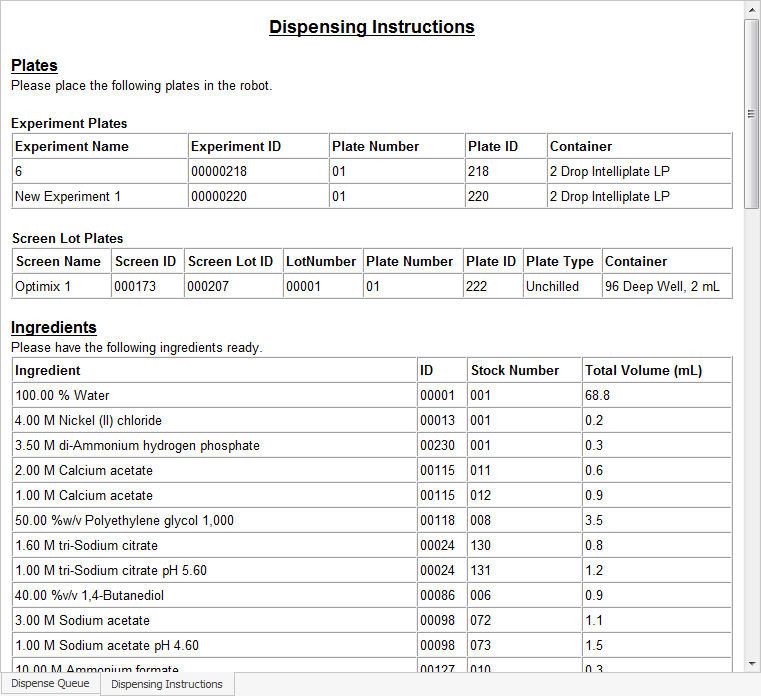Switch to the Dispense Queue tab
This screenshot has width=761, height=696.
click(x=50, y=684)
